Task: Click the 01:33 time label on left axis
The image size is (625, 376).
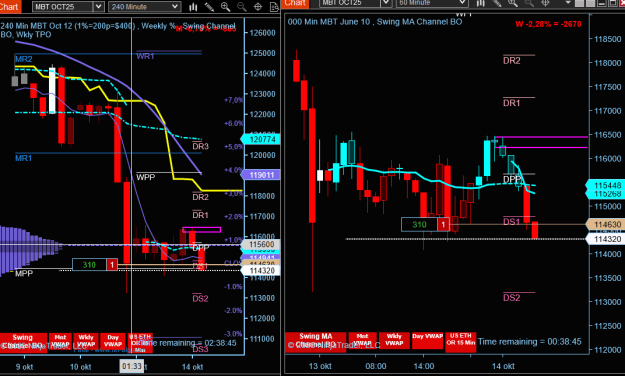Action: pyautogui.click(x=132, y=366)
